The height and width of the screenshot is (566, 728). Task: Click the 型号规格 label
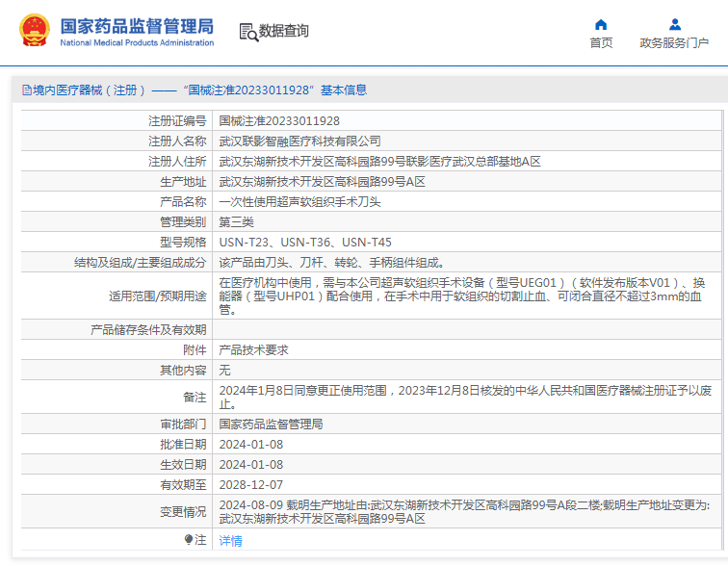point(183,243)
